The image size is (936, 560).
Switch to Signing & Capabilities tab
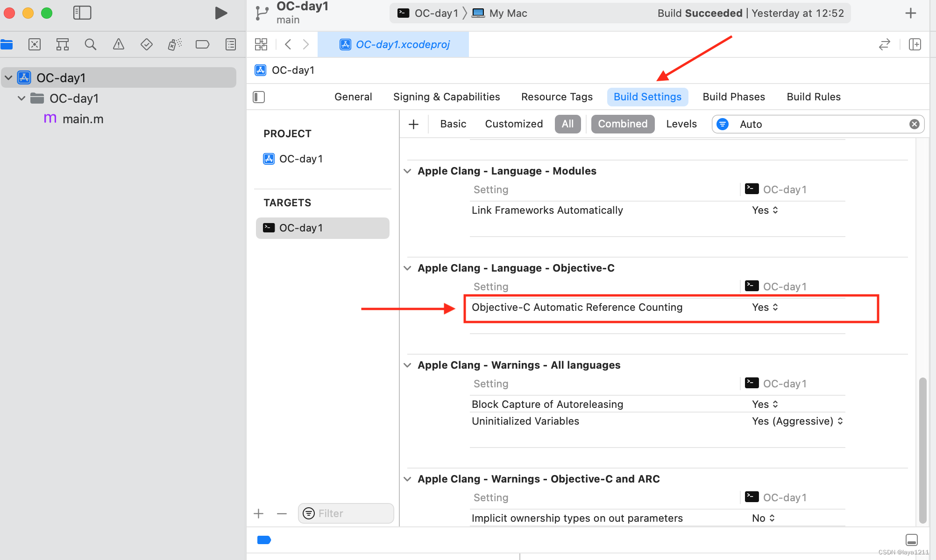[x=447, y=97]
